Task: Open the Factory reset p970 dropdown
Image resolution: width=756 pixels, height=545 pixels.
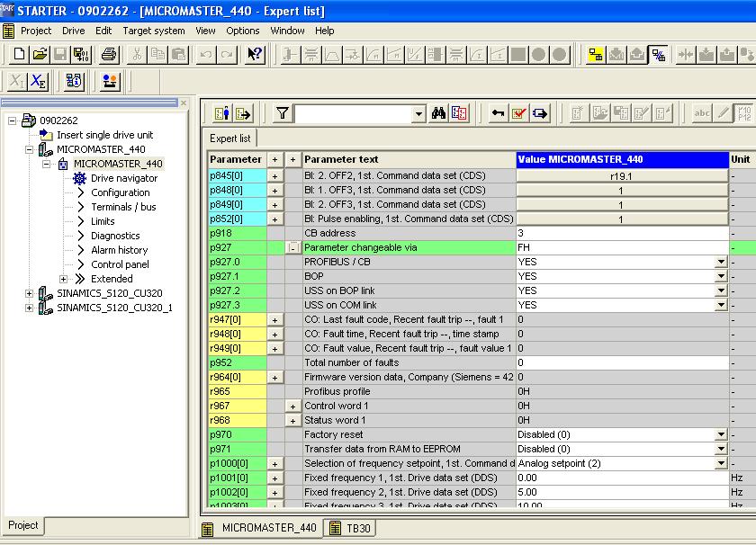Action: click(x=721, y=434)
